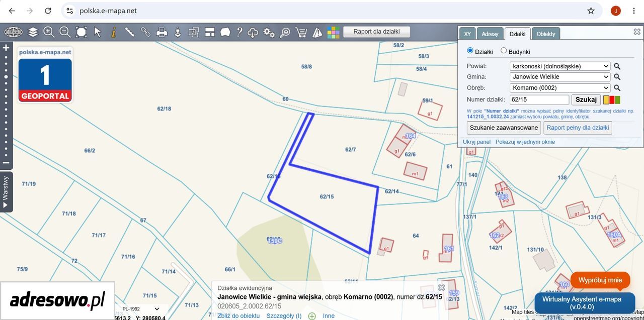Image resolution: width=644 pixels, height=320 pixels.
Task: Click the globe home icon in toolbar
Action: pos(14,32)
